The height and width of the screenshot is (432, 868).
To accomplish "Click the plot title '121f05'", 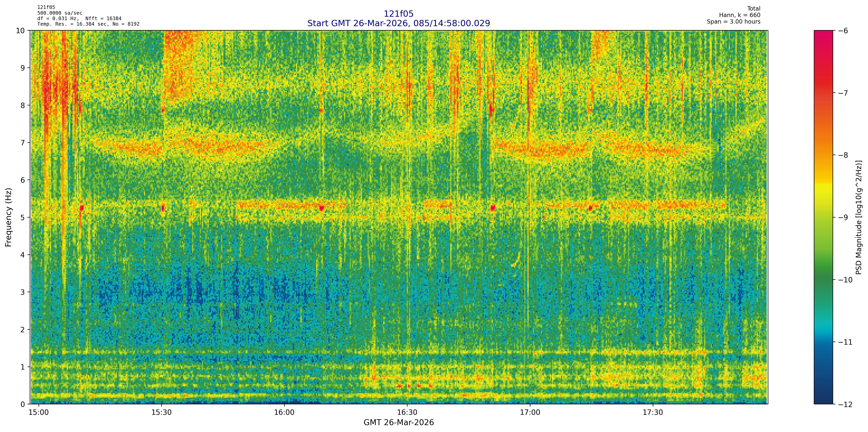I will click(x=399, y=14).
